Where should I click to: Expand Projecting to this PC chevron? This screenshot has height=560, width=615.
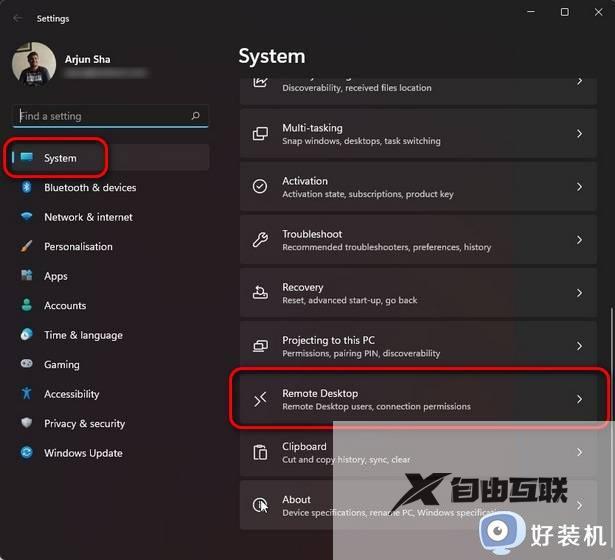(x=579, y=346)
